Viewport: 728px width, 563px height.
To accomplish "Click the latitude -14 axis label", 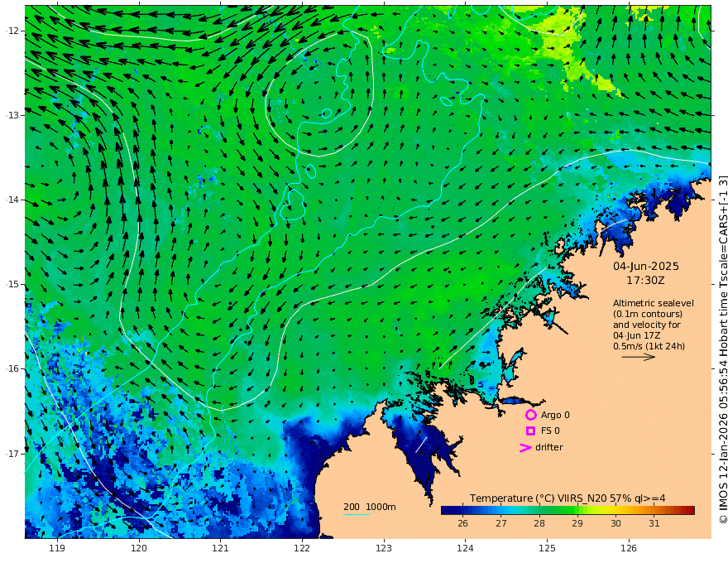I will [12, 200].
